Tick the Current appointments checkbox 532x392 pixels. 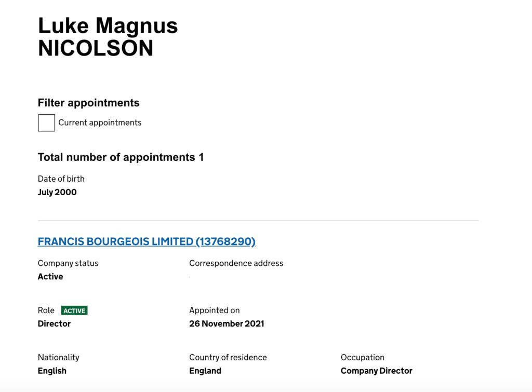46,123
